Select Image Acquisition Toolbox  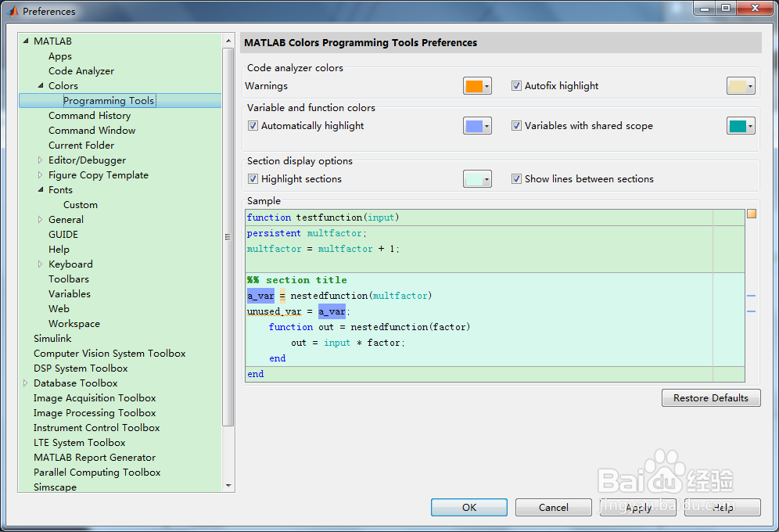coord(95,398)
